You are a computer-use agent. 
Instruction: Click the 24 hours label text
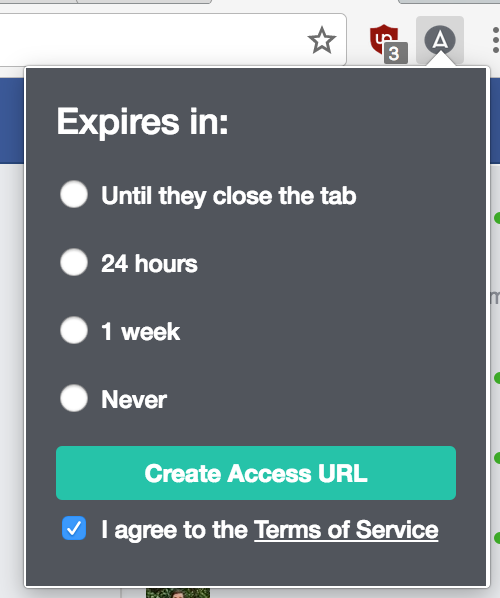[x=149, y=264]
